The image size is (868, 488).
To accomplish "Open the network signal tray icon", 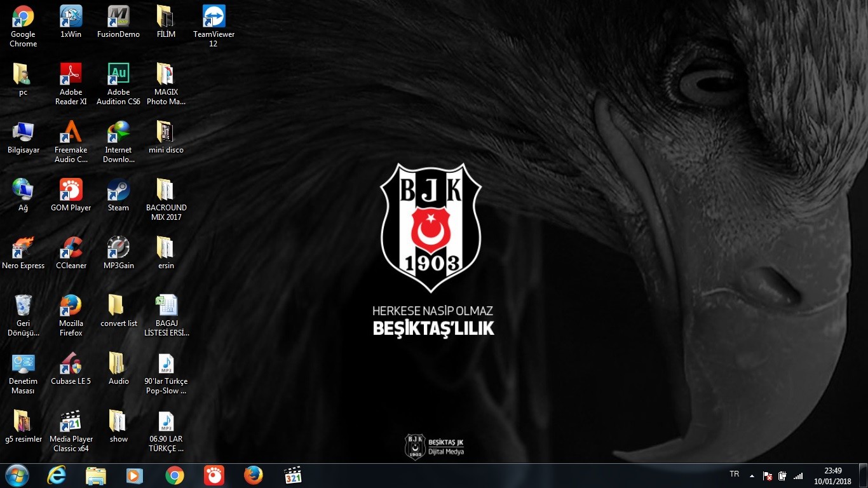I will tap(798, 476).
